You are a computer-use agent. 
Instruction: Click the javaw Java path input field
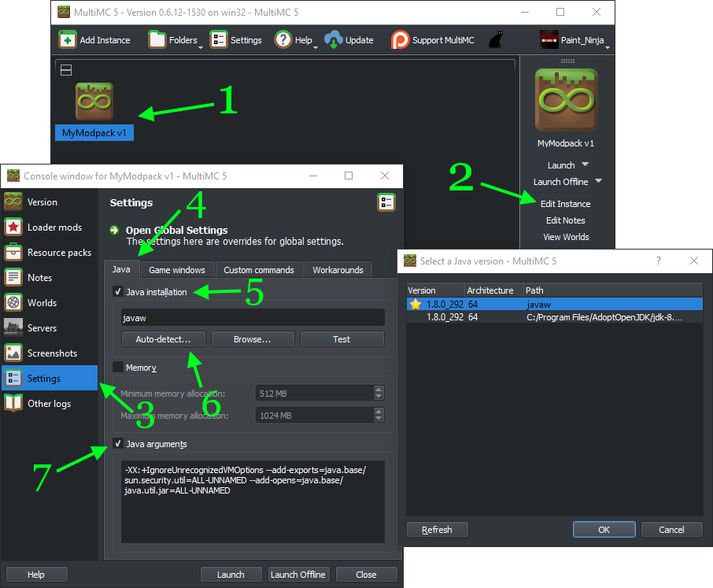[x=253, y=317]
